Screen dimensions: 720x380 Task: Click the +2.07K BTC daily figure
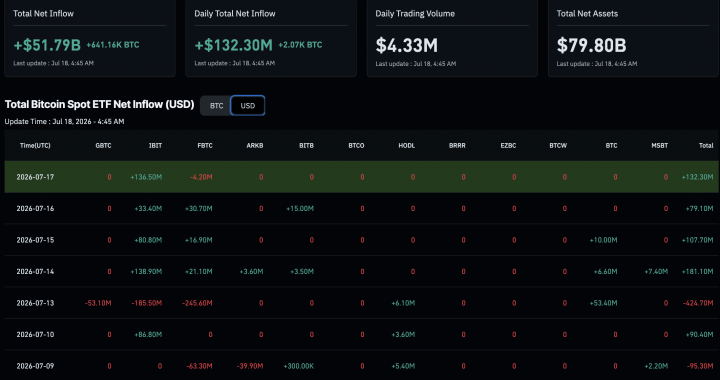click(x=300, y=45)
